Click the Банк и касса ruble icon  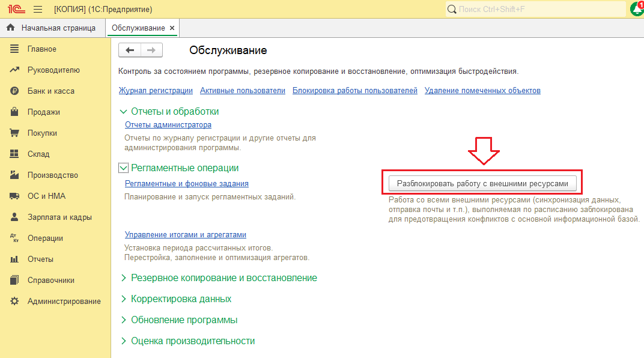tap(14, 91)
